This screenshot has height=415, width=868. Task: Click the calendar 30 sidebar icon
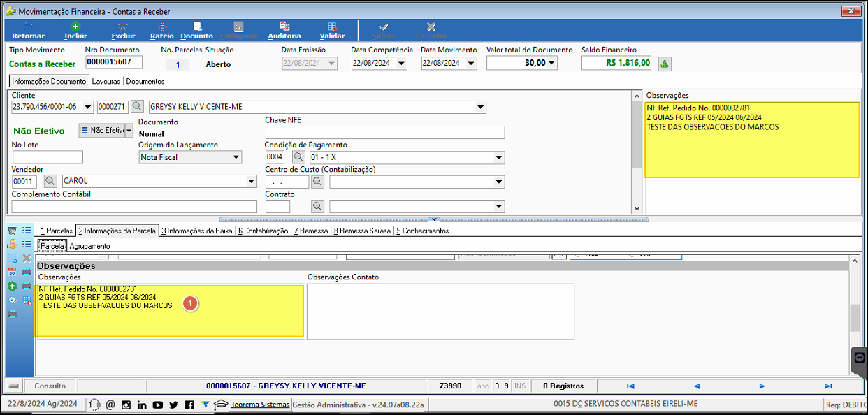(12, 272)
